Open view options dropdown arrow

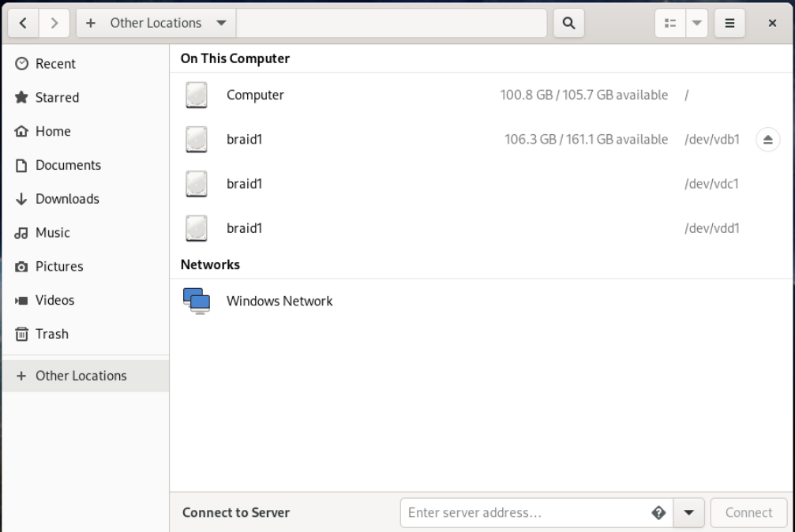click(697, 24)
